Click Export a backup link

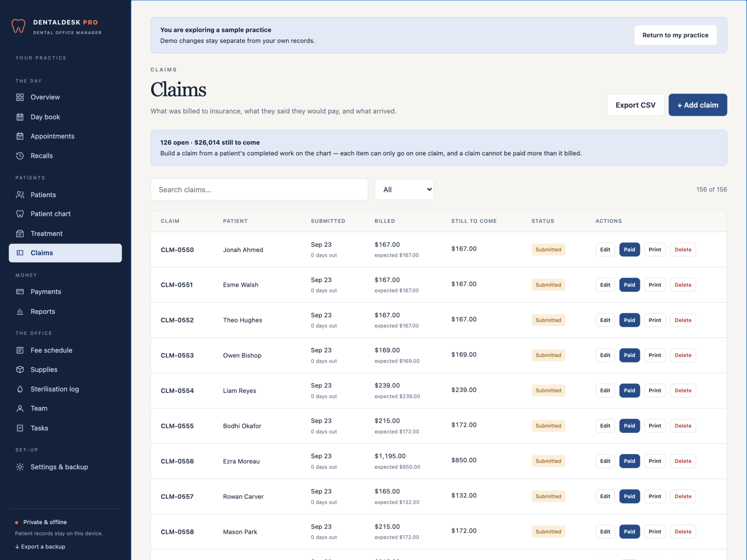tap(40, 546)
